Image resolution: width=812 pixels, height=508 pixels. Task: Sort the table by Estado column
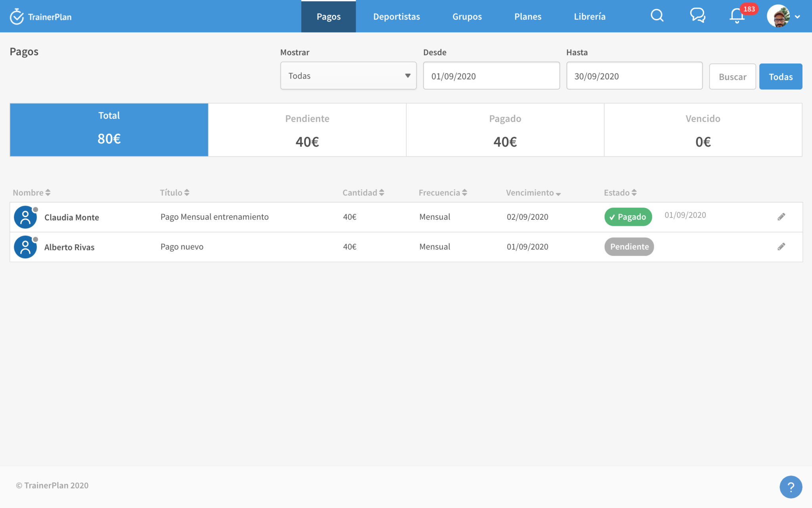coord(635,192)
